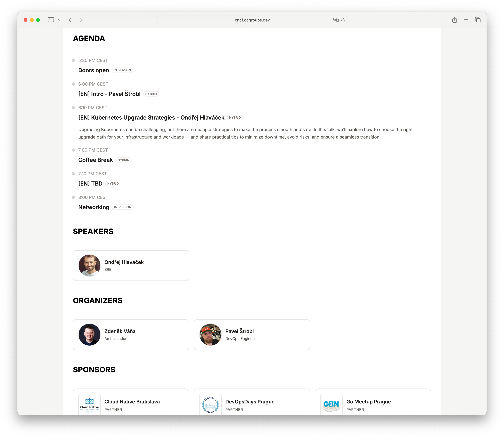This screenshot has width=504, height=438.
Task: Open the Share menu icon
Action: [x=454, y=20]
